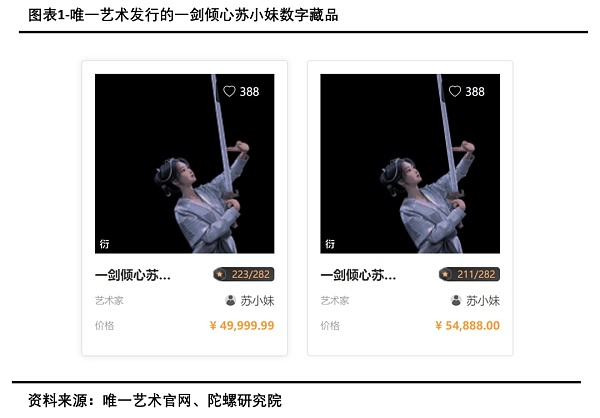Like the right card via heart icon
This screenshot has width=600, height=418.
(455, 91)
